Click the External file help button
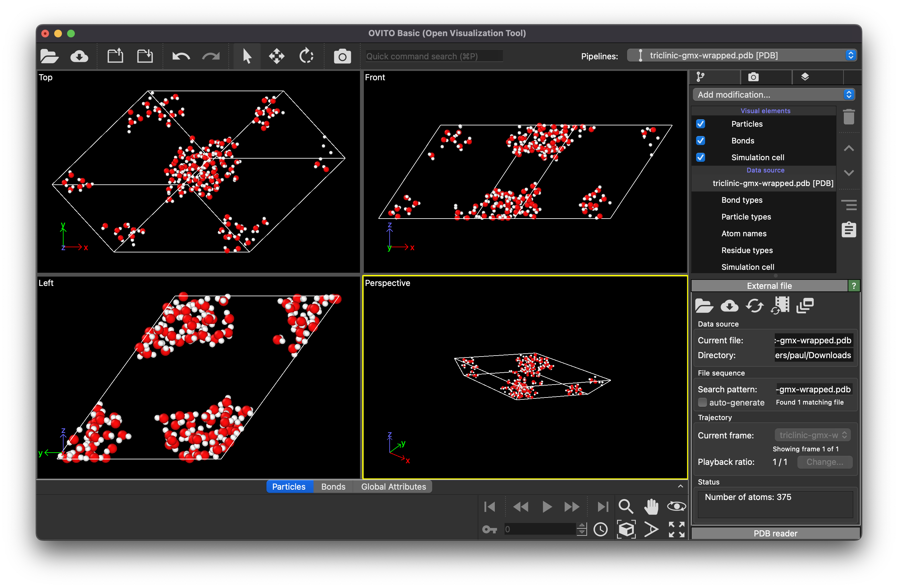Screen dimensions: 898x588 (x=853, y=286)
